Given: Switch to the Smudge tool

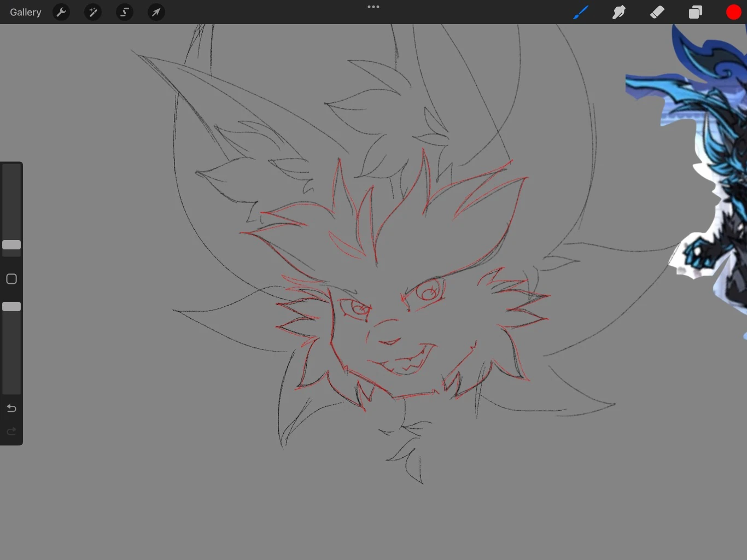Looking at the screenshot, I should click(619, 12).
